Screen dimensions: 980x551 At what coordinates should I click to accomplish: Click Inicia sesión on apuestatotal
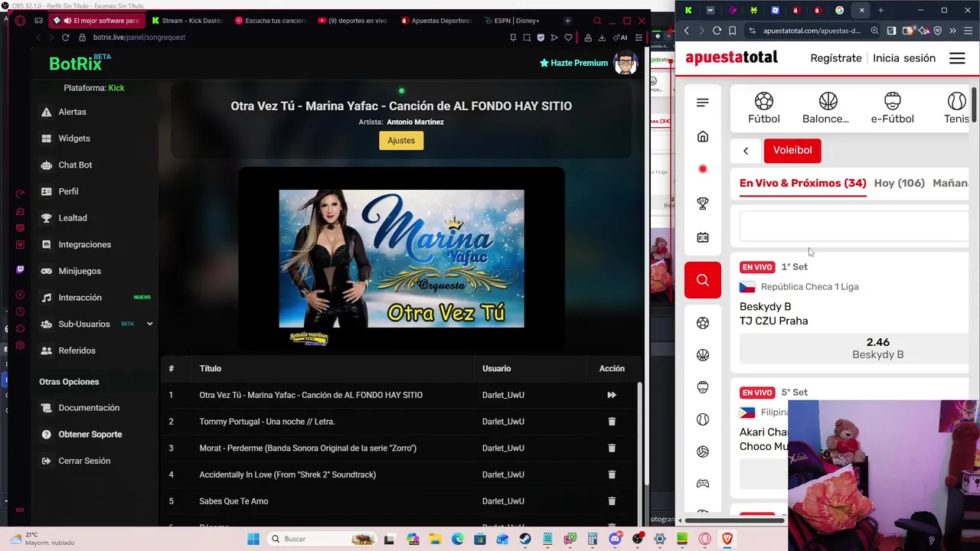(x=904, y=58)
